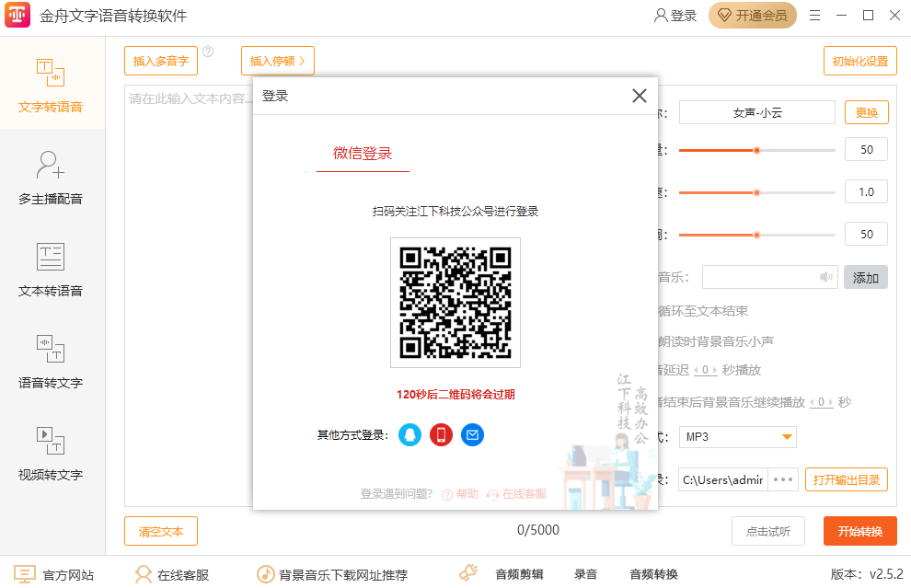911x588 pixels.
Task: Click the 120秒后二维码将会过期 notice
Action: [455, 395]
